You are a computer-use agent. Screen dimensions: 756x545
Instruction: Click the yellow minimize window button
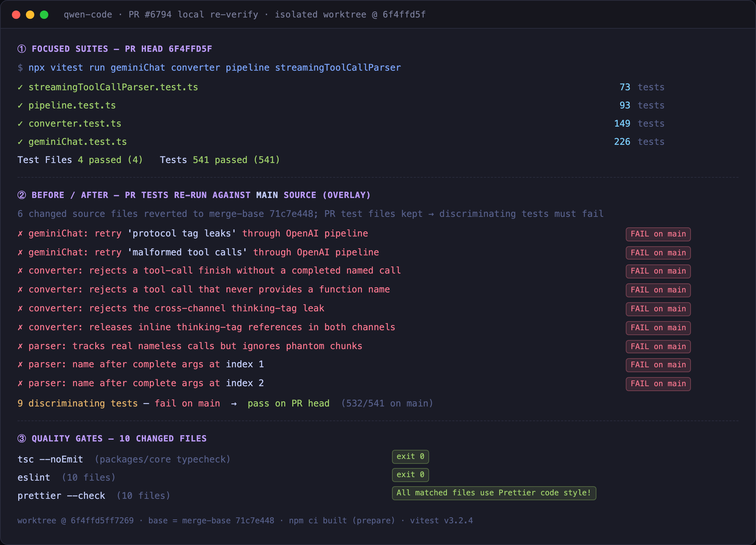[30, 15]
